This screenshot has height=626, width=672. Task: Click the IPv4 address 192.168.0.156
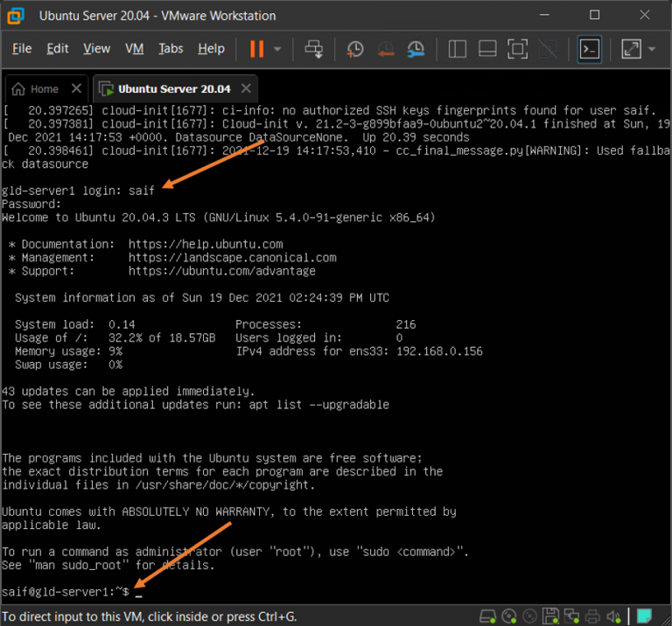coord(439,351)
